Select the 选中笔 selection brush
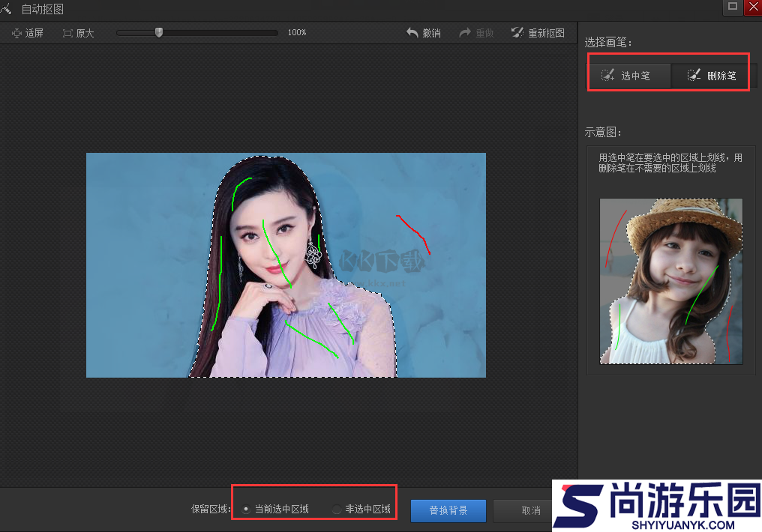The width and height of the screenshot is (762, 532). pos(628,76)
